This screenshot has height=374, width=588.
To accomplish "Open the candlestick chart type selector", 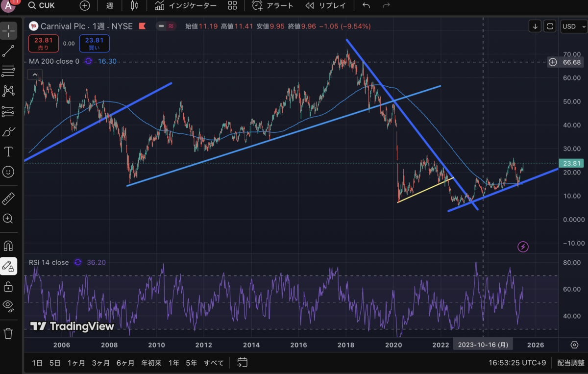I will tap(135, 6).
